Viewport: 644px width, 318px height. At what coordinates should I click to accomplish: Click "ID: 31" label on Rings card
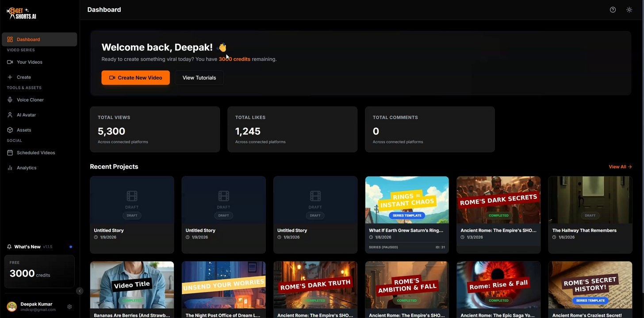pos(440,247)
